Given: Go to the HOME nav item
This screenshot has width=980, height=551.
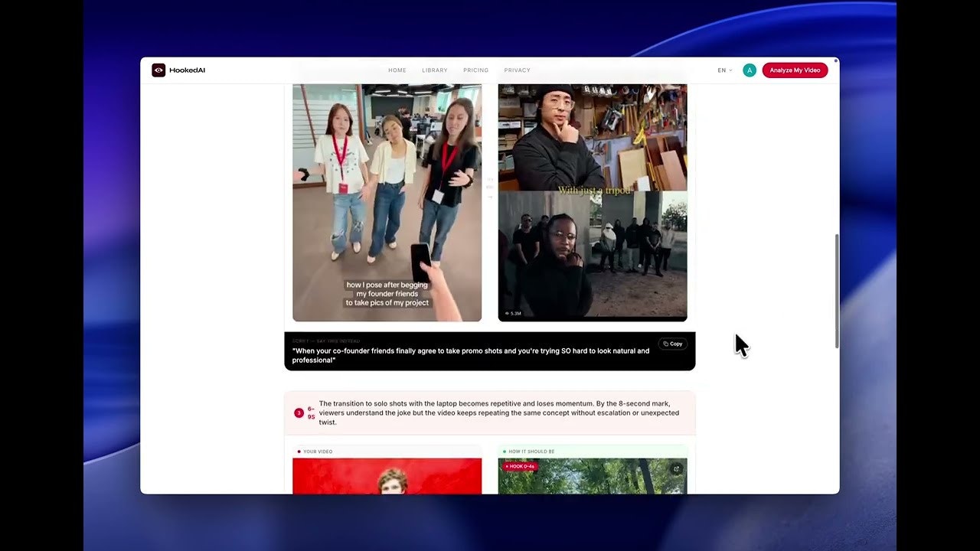Looking at the screenshot, I should 397,70.
